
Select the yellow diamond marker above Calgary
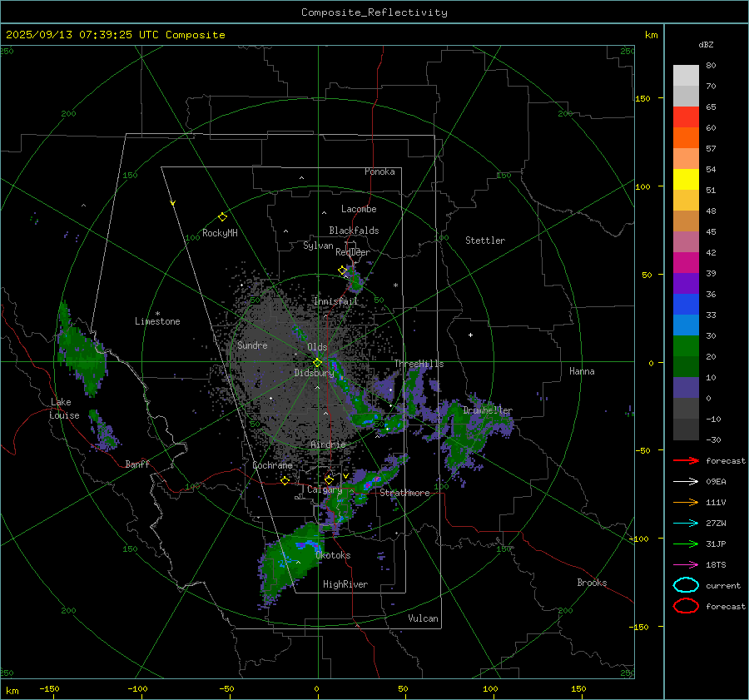coord(329,479)
